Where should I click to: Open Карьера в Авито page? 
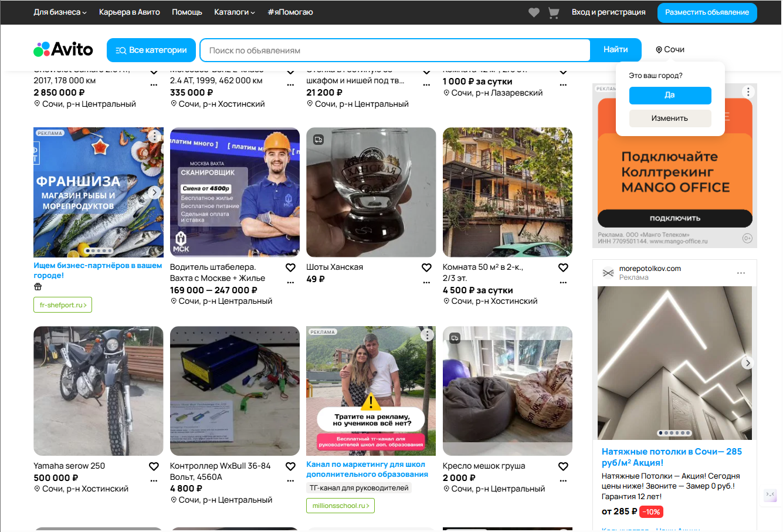pyautogui.click(x=130, y=12)
